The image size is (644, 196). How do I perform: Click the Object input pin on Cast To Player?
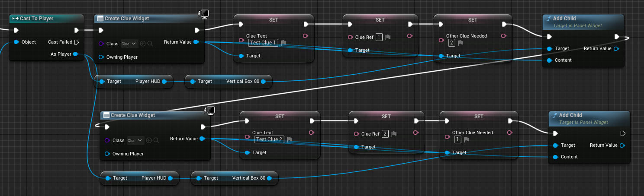click(16, 42)
